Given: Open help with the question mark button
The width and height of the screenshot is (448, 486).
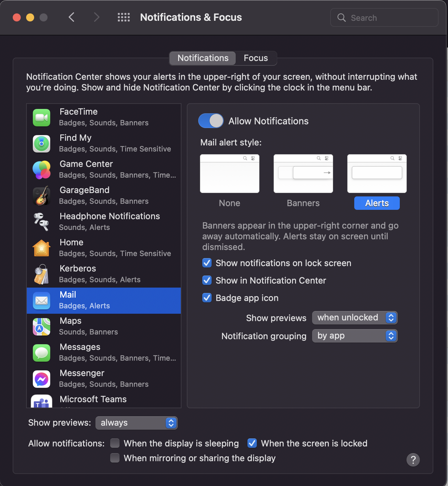Looking at the screenshot, I should point(413,460).
